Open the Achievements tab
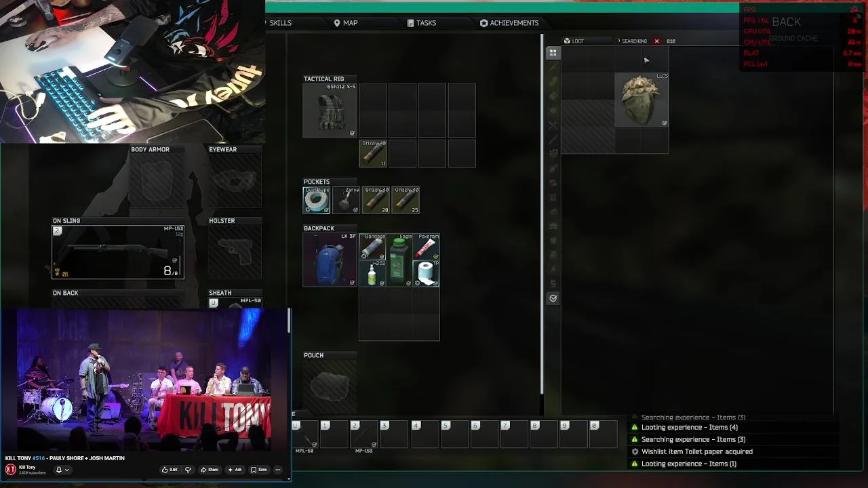868x488 pixels. (509, 23)
